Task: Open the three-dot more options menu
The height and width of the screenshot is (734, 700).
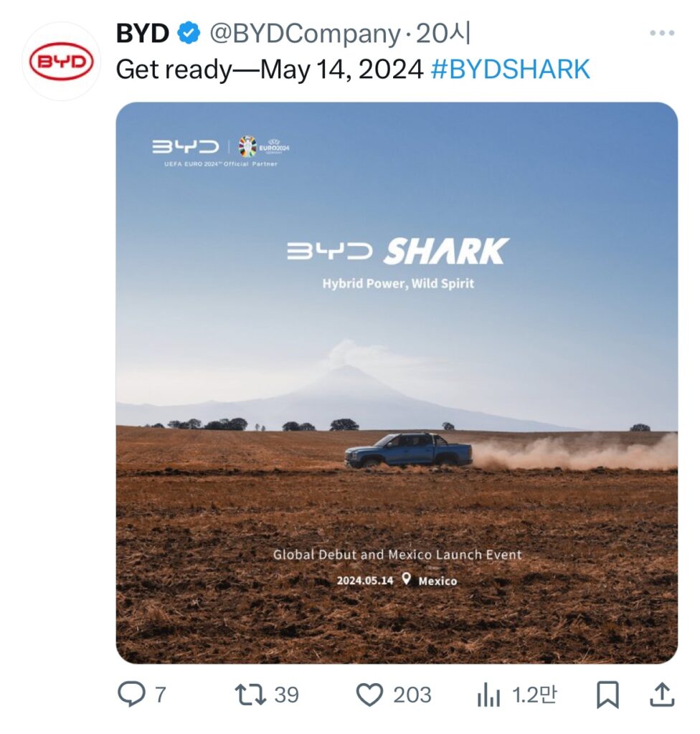Action: tap(661, 34)
